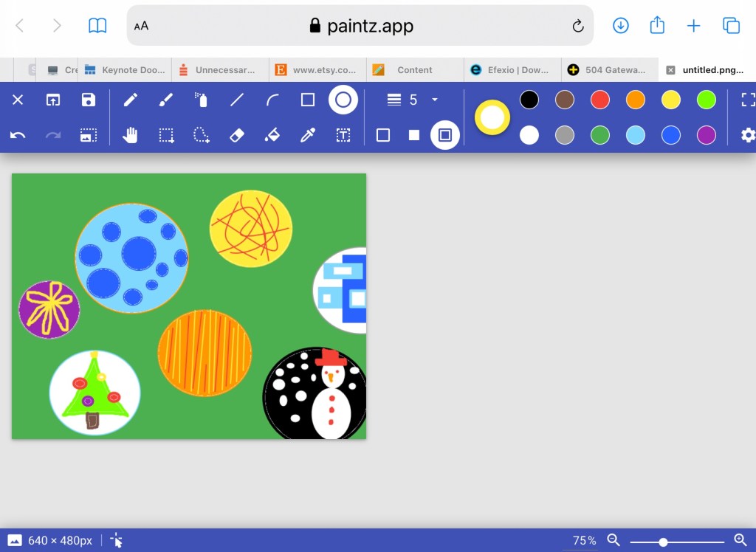Open the line width dropdown showing 5
The image size is (756, 552).
pyautogui.click(x=414, y=100)
